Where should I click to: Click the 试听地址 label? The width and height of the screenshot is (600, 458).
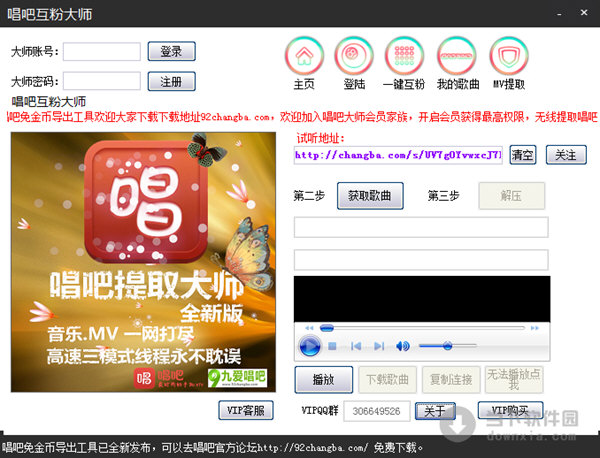321,138
